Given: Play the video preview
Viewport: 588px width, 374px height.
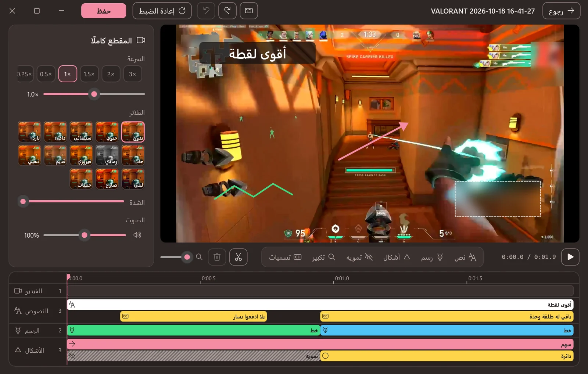Looking at the screenshot, I should pyautogui.click(x=570, y=257).
